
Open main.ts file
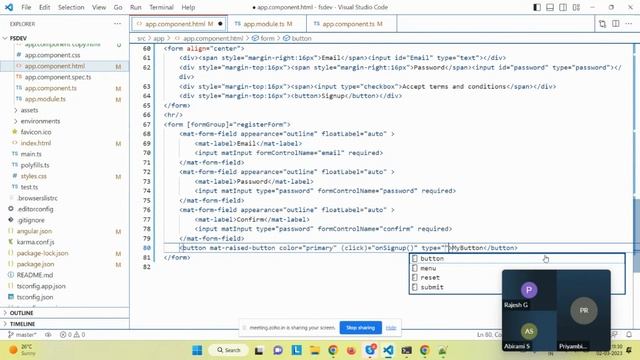tap(31, 154)
